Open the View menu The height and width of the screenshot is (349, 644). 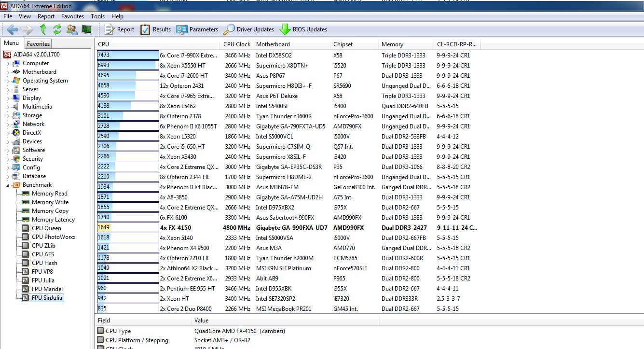[25, 16]
